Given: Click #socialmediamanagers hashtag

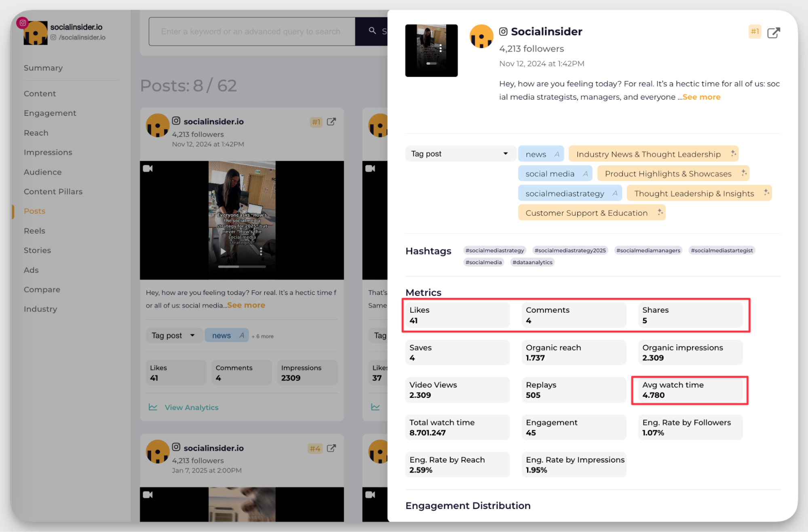Looking at the screenshot, I should coord(648,250).
